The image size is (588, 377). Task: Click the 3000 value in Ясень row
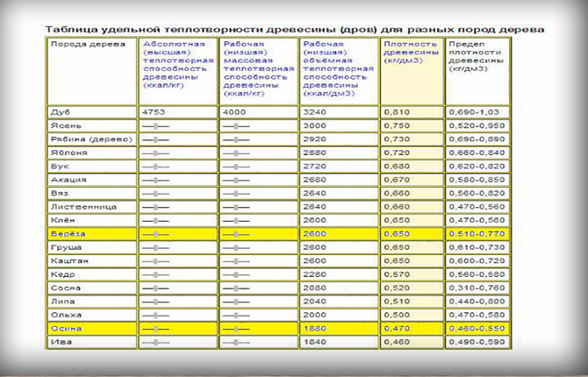[x=315, y=126]
